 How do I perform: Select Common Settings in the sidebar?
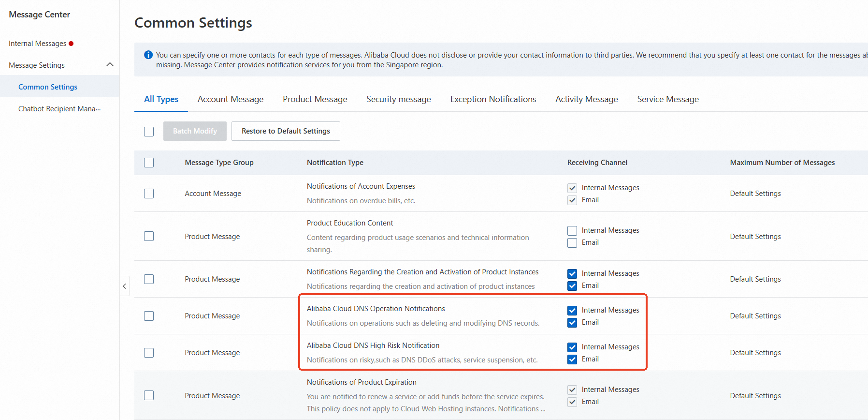(x=48, y=87)
